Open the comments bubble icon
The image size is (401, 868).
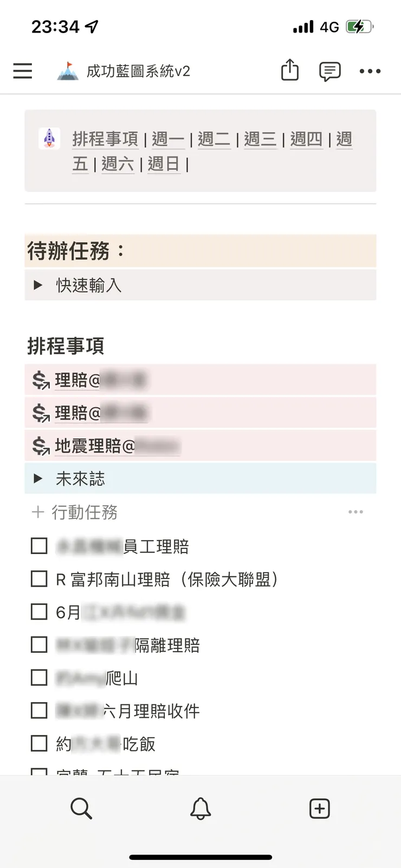[x=329, y=71]
